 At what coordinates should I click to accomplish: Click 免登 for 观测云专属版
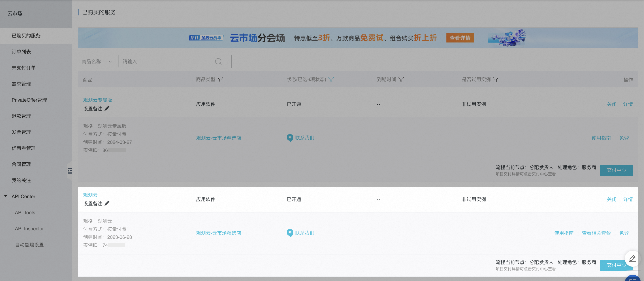coord(624,138)
